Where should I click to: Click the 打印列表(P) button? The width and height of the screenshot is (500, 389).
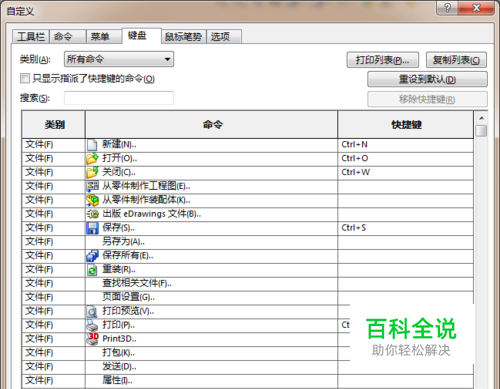pyautogui.click(x=383, y=60)
